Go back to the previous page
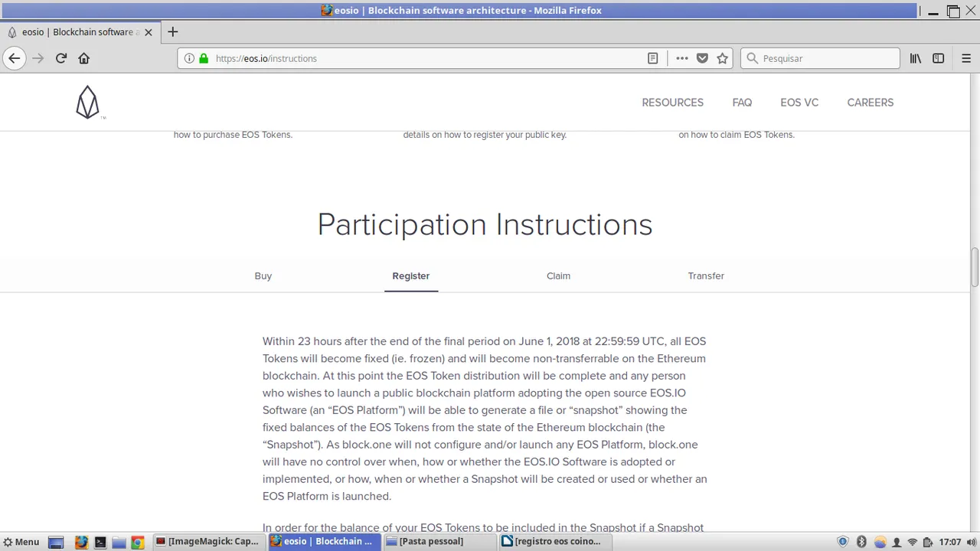 click(15, 58)
